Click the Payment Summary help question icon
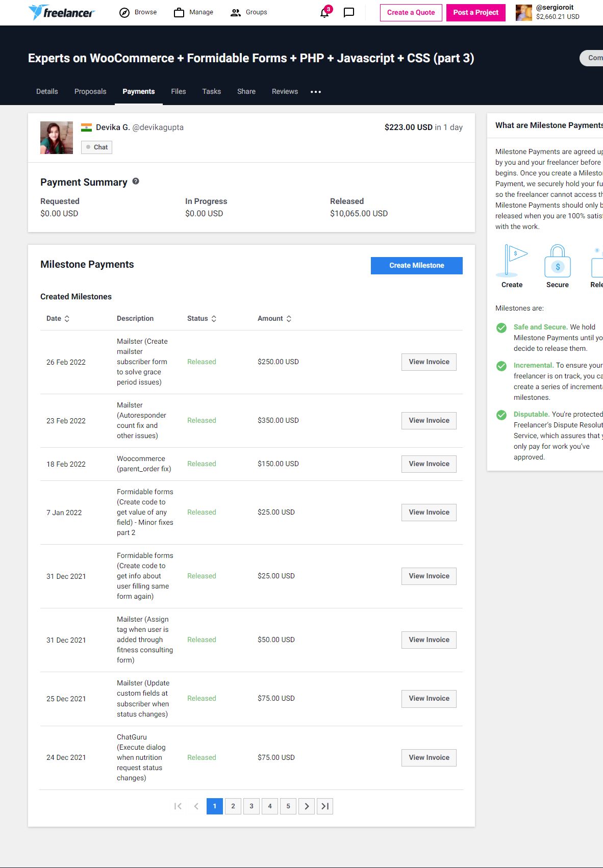Image resolution: width=603 pixels, height=868 pixels. (136, 181)
